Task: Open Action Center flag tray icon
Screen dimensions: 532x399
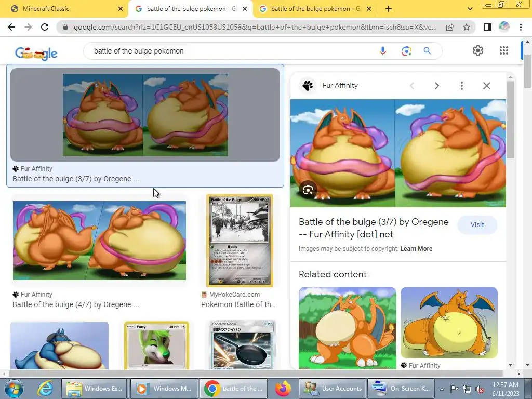Action: click(x=454, y=389)
